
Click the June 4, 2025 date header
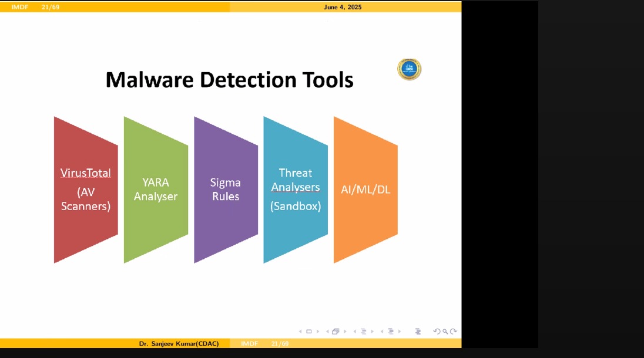click(x=343, y=7)
